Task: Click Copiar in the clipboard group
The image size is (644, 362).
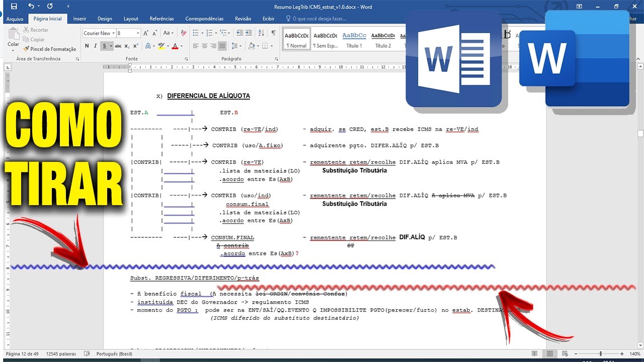Action: pos(34,39)
